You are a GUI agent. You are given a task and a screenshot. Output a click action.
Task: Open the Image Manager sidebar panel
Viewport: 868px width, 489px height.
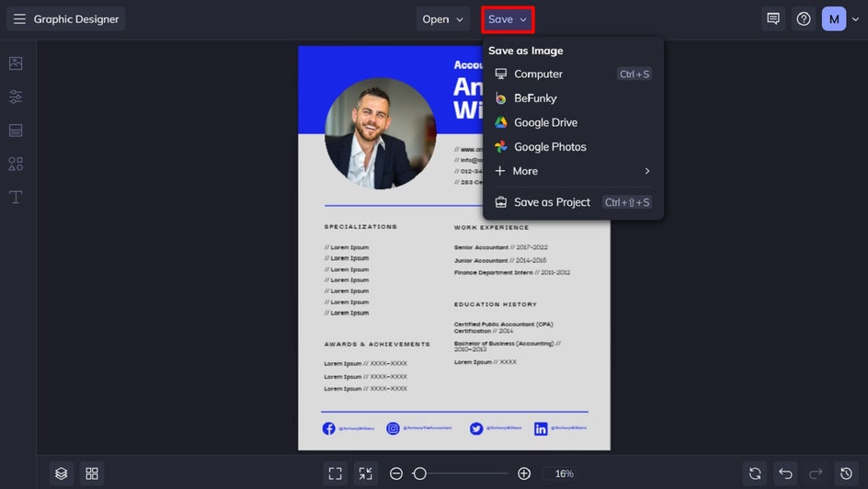(x=16, y=63)
